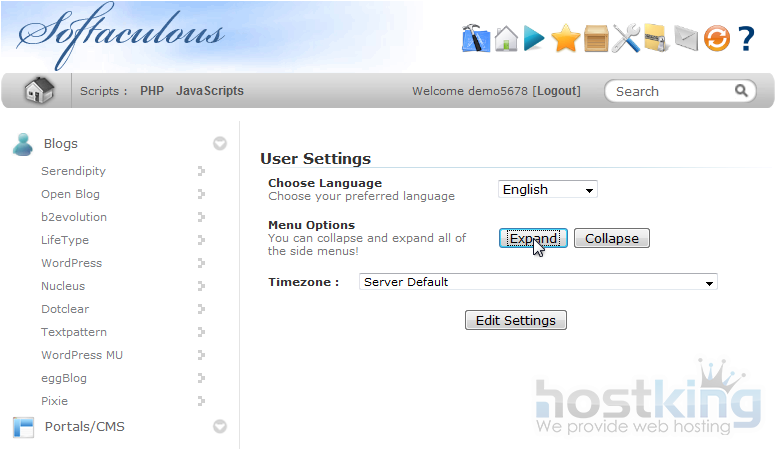The width and height of the screenshot is (776, 450).
Task: Click the zipped folder backups icon
Action: [655, 39]
